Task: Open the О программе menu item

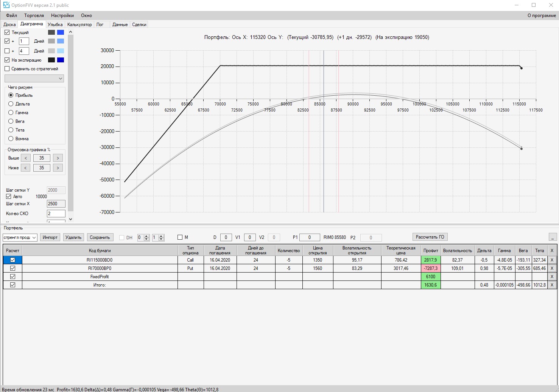Action: coord(542,15)
